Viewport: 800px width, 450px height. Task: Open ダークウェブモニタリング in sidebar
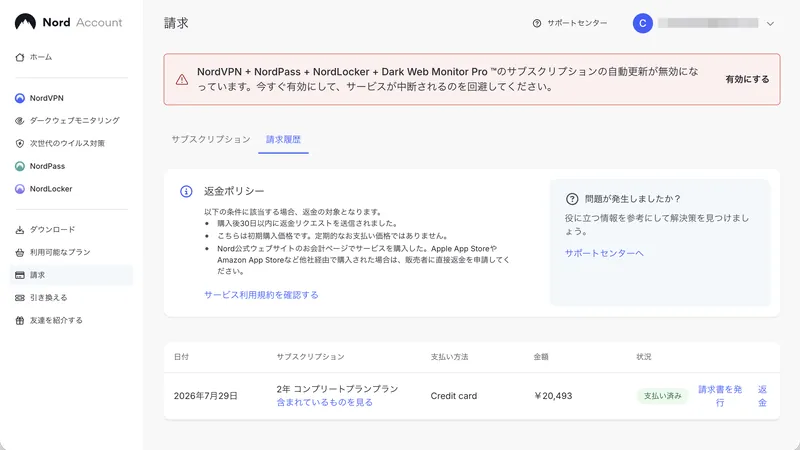pyautogui.click(x=71, y=121)
